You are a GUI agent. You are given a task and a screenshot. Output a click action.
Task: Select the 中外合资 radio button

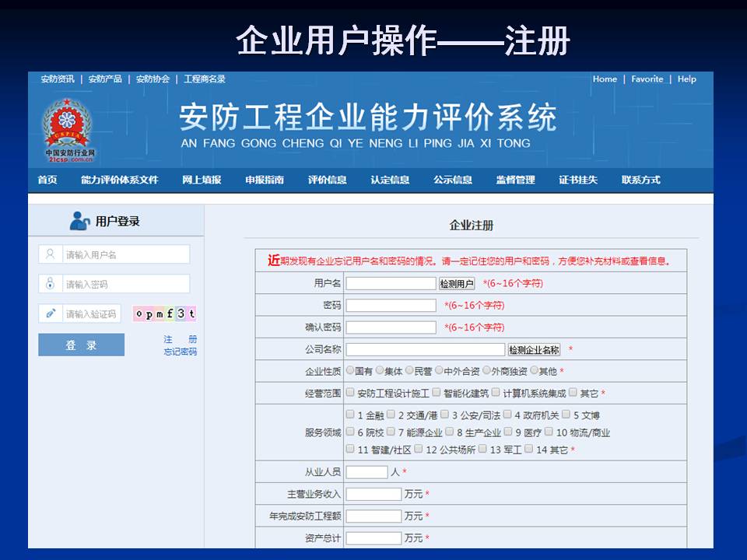click(x=439, y=370)
